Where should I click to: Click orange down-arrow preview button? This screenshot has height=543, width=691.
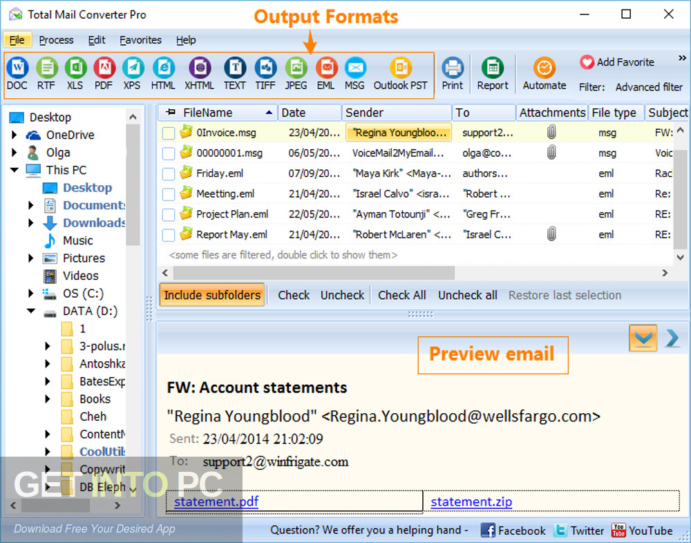(643, 338)
